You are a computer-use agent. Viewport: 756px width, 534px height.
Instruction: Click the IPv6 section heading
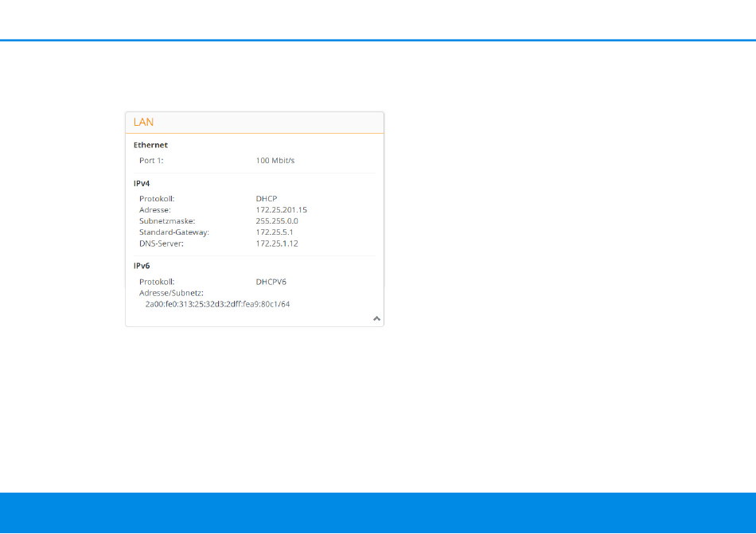142,266
